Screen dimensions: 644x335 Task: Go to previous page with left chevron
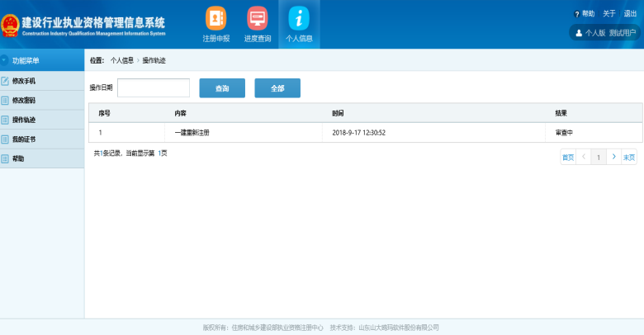(584, 157)
